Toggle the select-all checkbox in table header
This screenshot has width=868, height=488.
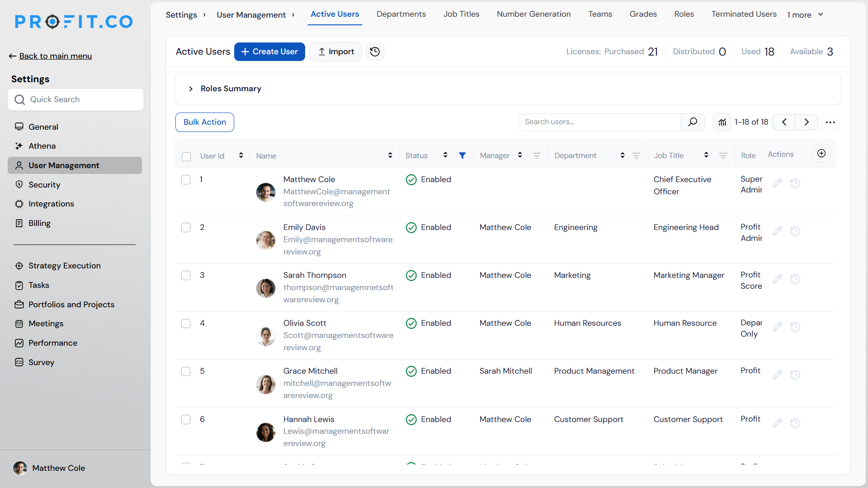pyautogui.click(x=186, y=156)
